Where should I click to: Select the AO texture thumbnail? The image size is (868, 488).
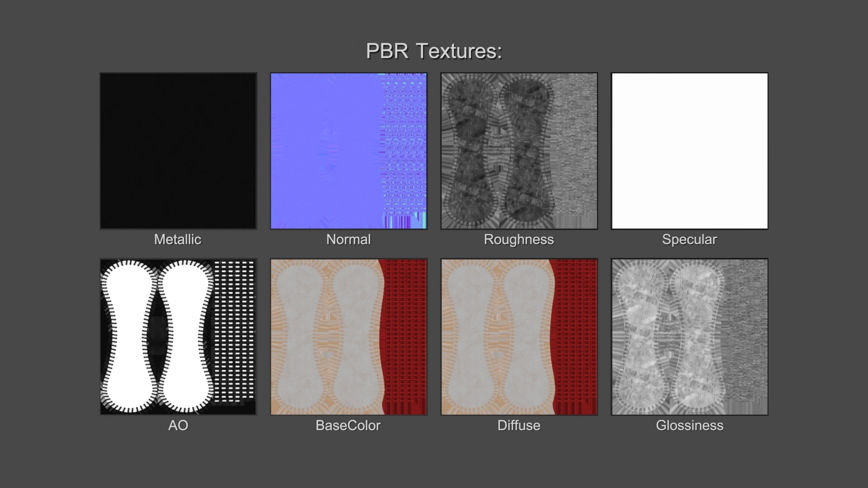[178, 337]
